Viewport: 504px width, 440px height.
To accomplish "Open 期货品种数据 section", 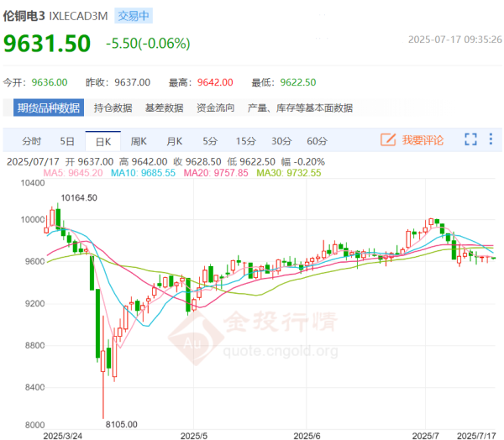I will tap(47, 107).
